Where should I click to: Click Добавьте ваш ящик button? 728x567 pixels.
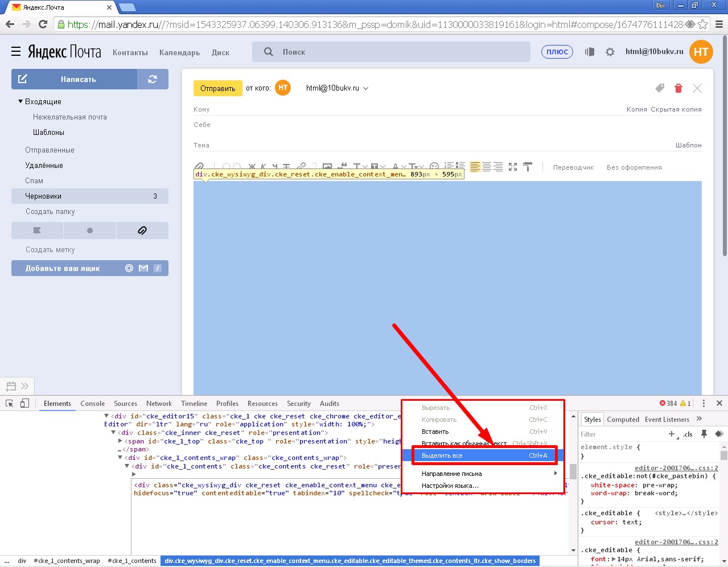point(90,268)
